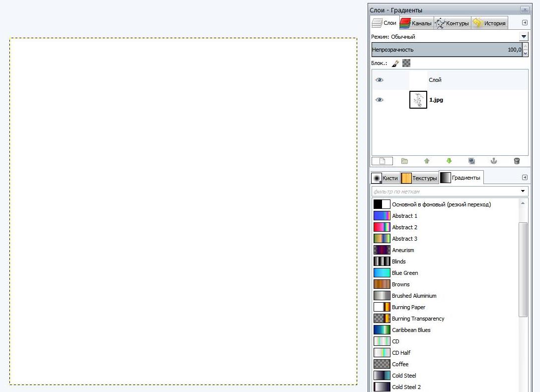This screenshot has width=540, height=392.
Task: Select the Brushed Aluminium gradient
Action: coord(446,296)
